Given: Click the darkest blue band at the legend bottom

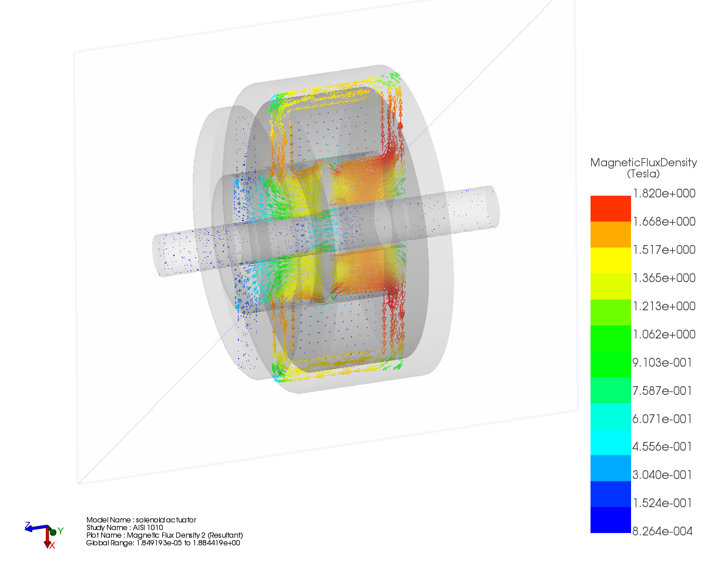Looking at the screenshot, I should coord(610,520).
